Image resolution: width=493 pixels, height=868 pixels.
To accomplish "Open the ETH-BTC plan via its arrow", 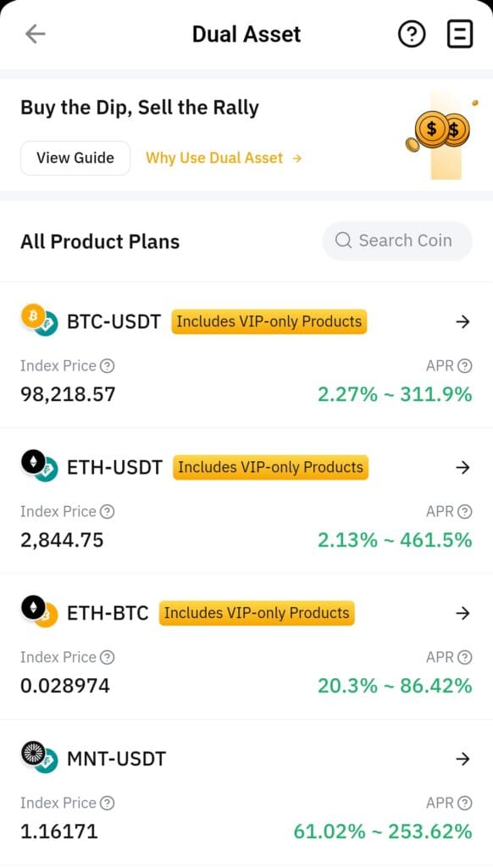I will (463, 613).
